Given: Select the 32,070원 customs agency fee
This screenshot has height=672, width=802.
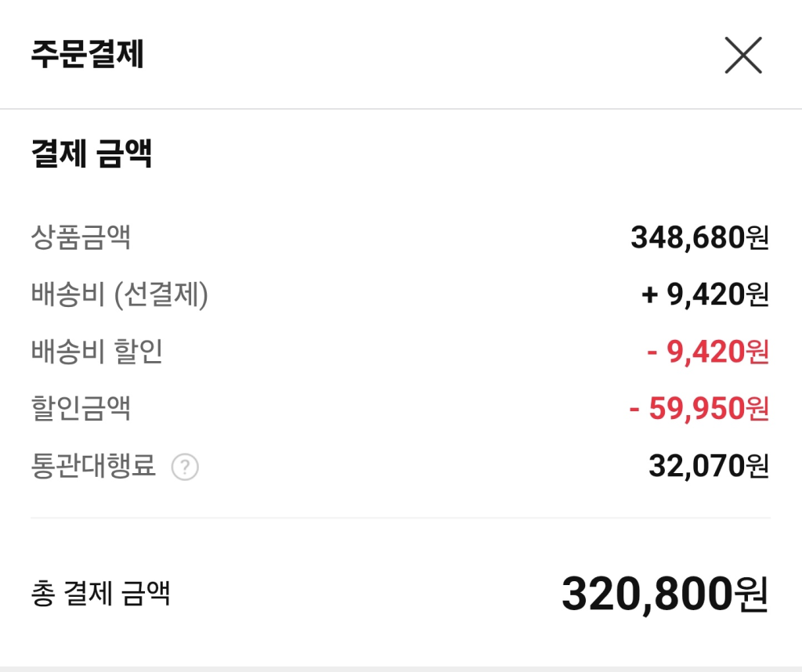Looking at the screenshot, I should tap(709, 467).
